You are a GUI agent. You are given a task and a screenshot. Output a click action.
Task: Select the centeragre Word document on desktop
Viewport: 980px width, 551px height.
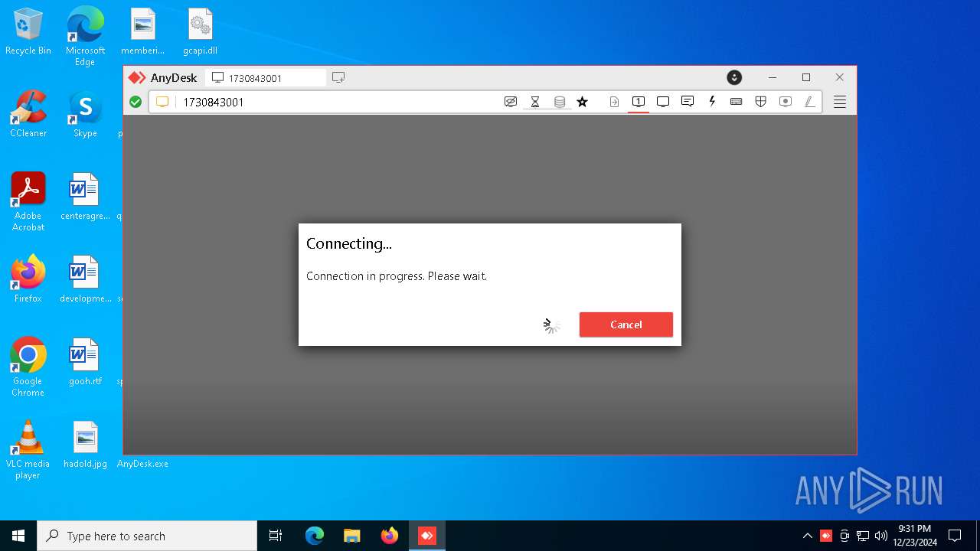85,197
